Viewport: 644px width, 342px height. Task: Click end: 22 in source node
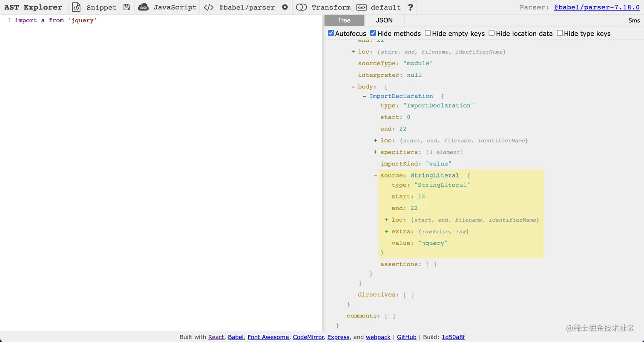tap(405, 208)
